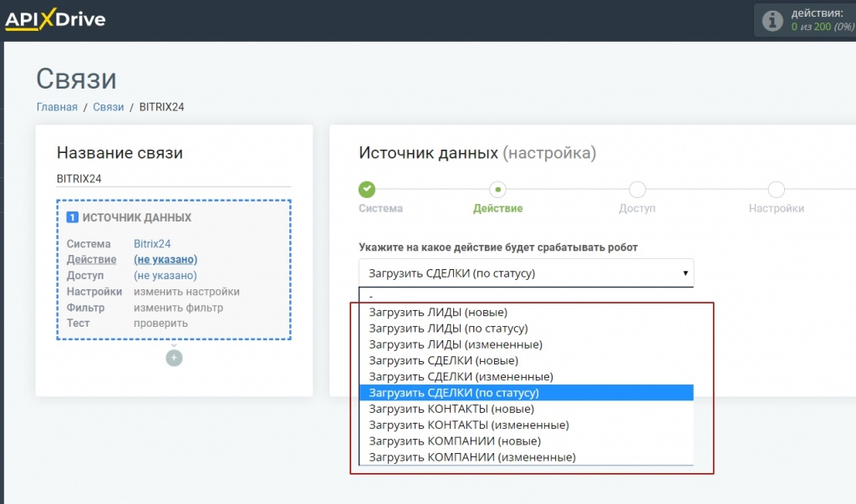
Task: Choose Загрузить СДЕЛКИ (измененные)
Action: 527,377
